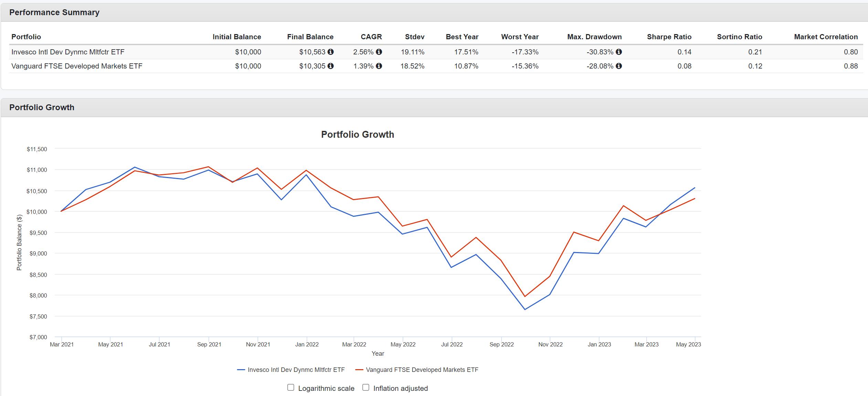Select the blue line marker in the chart legend
This screenshot has width=868, height=396.
tap(241, 369)
